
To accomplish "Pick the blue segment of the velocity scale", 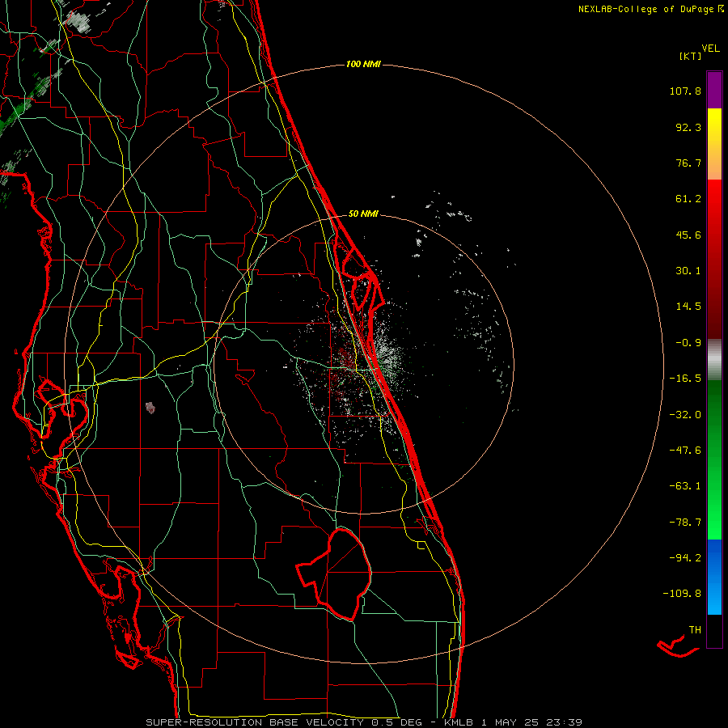I will (x=714, y=577).
